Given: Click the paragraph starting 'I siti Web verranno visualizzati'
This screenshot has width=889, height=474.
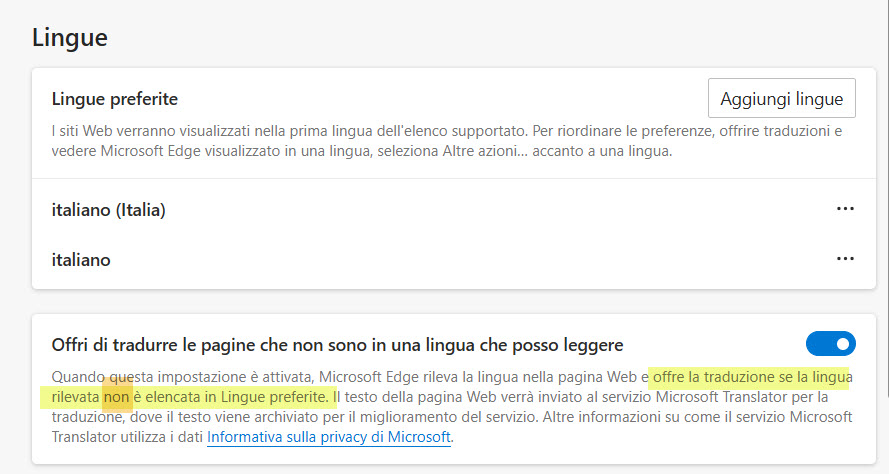Looking at the screenshot, I should pyautogui.click(x=447, y=141).
